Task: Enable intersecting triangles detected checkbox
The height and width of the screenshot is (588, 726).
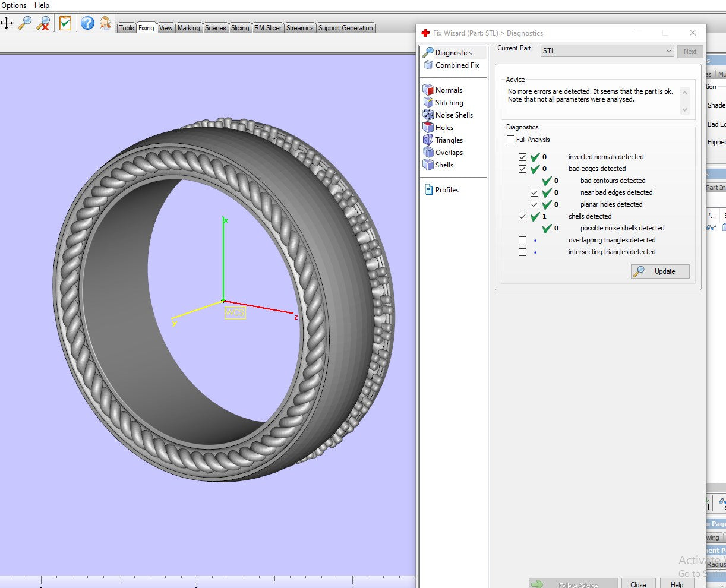Action: coord(522,252)
